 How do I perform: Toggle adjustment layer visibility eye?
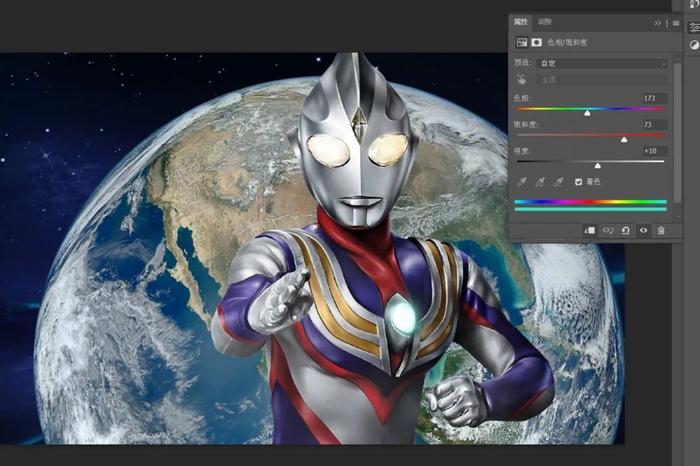[x=643, y=230]
